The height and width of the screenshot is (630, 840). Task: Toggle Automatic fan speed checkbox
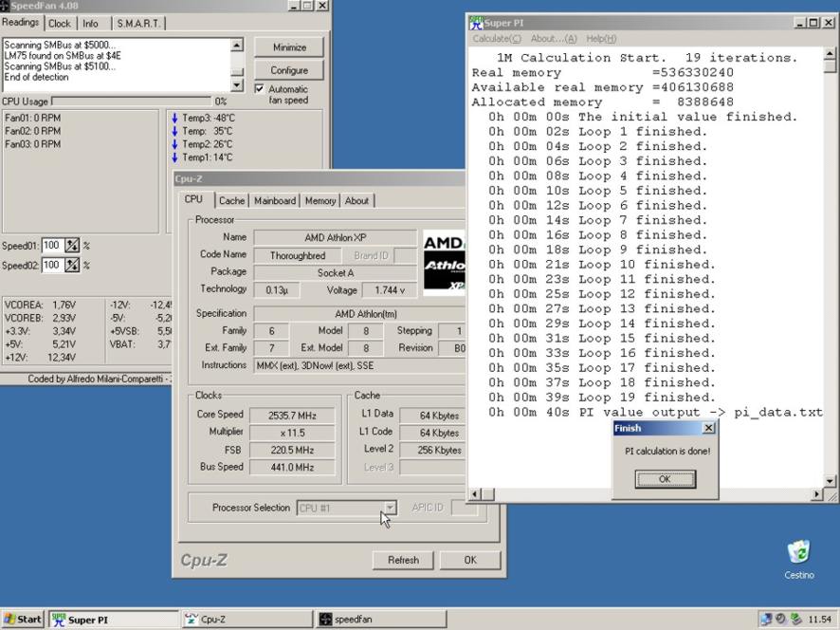pyautogui.click(x=259, y=88)
